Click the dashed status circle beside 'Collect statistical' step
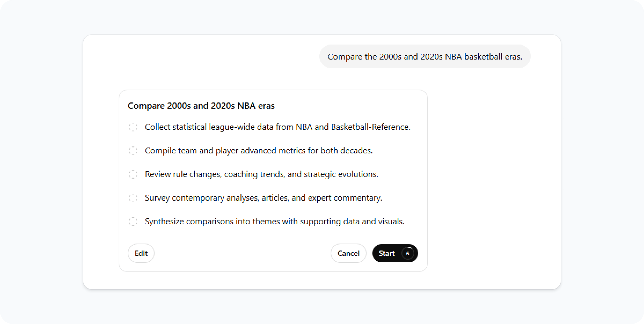The width and height of the screenshot is (644, 324). pyautogui.click(x=133, y=127)
